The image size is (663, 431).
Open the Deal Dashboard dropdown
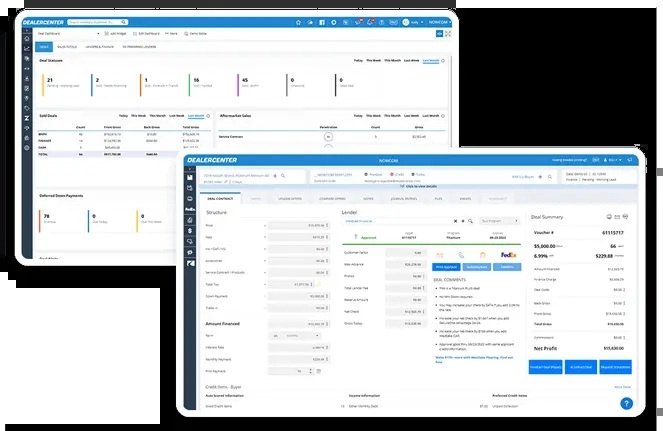click(x=68, y=33)
